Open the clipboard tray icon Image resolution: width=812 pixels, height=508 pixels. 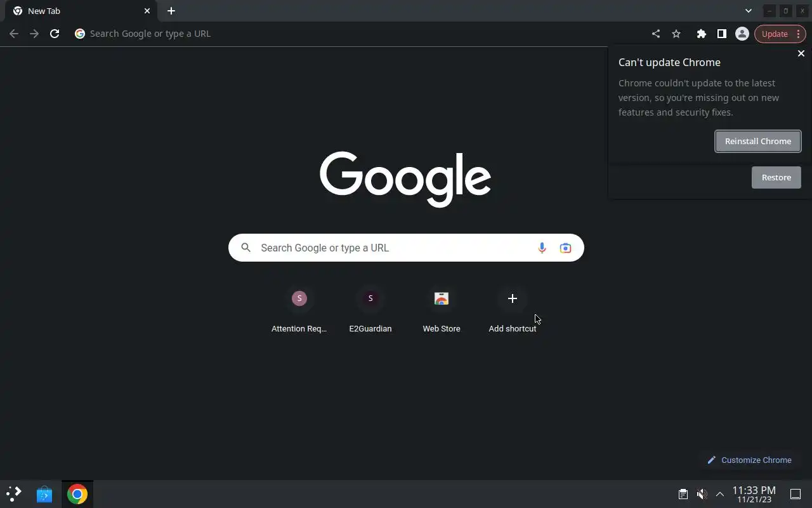pos(683,494)
